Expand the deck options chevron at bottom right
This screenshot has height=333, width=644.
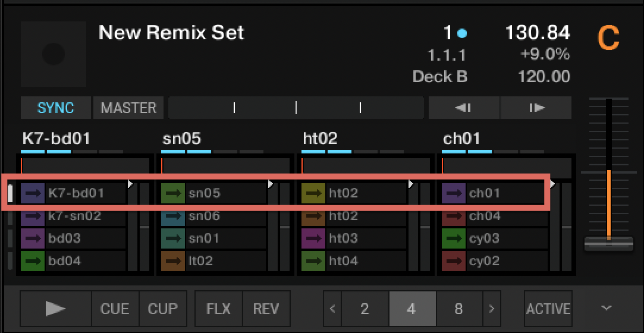point(606,308)
